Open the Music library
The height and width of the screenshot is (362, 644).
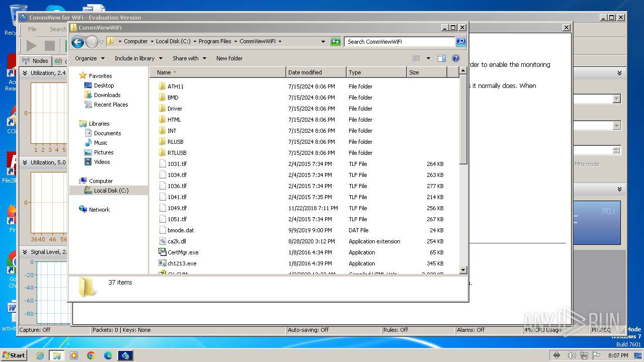pos(101,143)
